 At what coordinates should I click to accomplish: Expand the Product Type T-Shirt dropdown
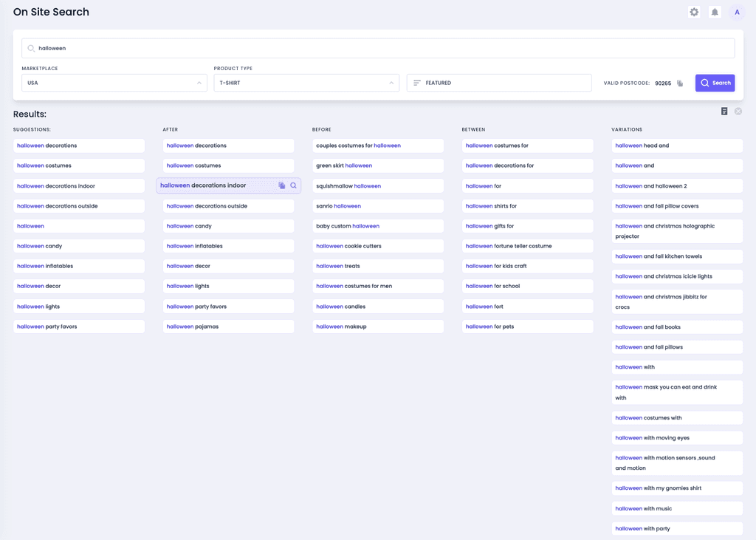click(306, 83)
